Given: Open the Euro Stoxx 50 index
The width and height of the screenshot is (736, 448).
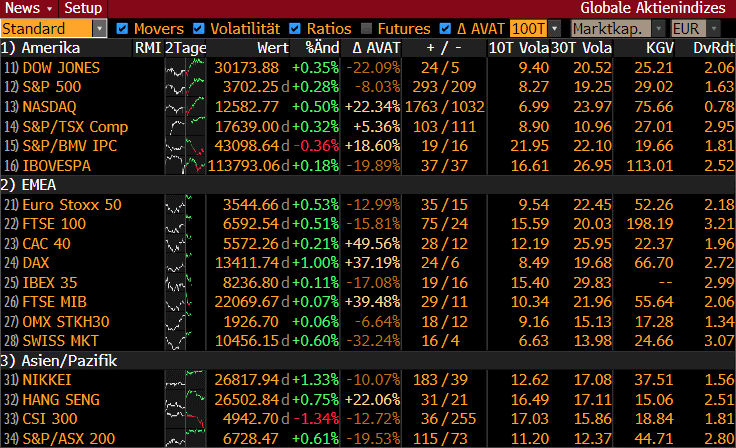Looking at the screenshot, I should point(72,205).
